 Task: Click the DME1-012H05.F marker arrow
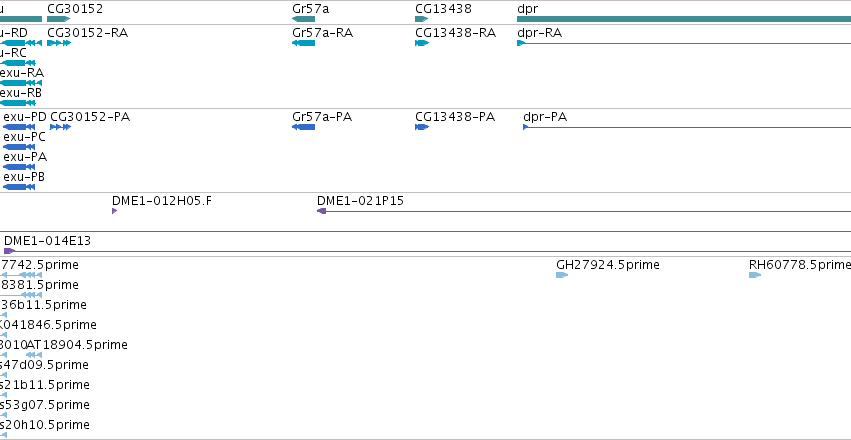coord(115,211)
